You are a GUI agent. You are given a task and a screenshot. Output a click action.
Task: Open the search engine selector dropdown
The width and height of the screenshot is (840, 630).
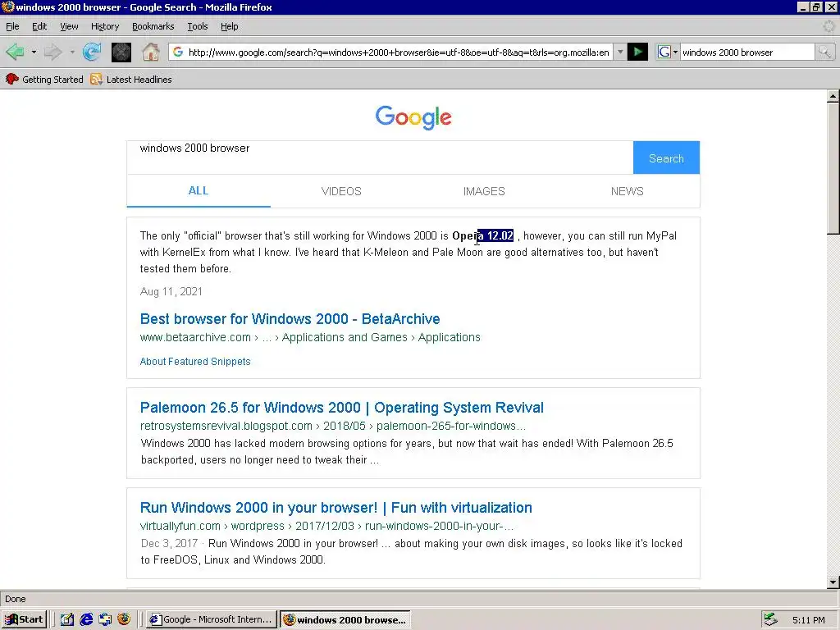click(x=668, y=52)
